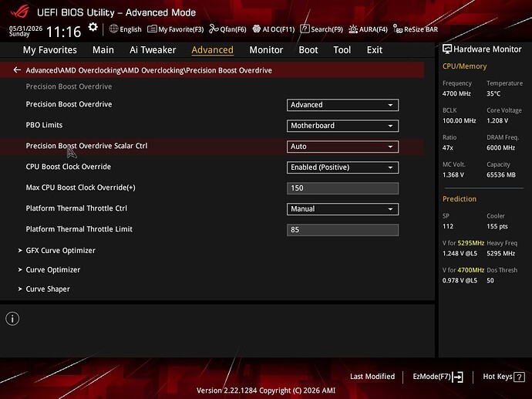Open PBO Limits dropdown showing Motherboard
This screenshot has height=399, width=532.
click(342, 126)
